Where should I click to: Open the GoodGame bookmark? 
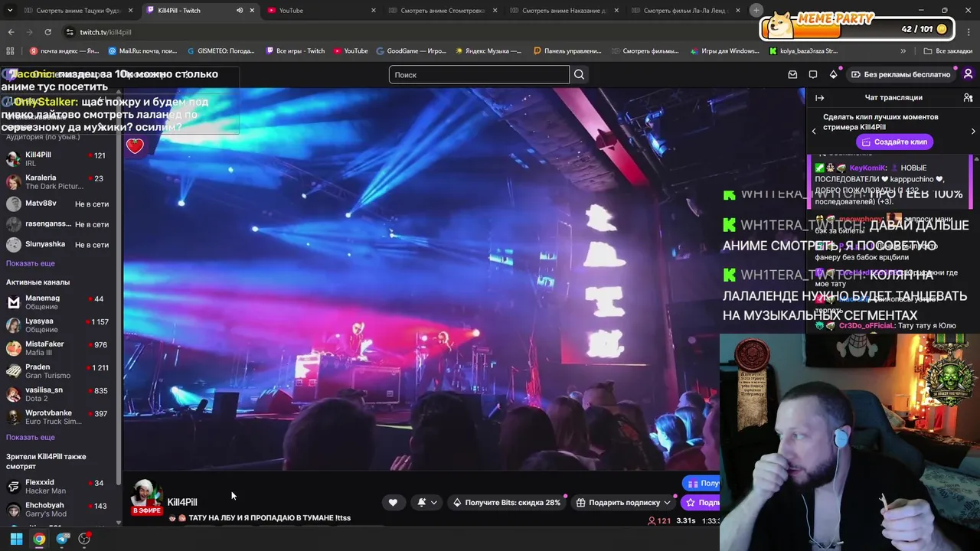[411, 51]
